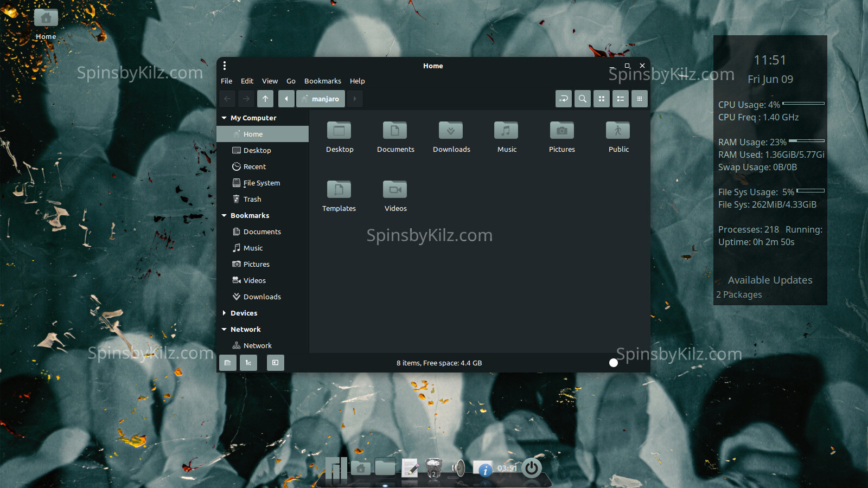
Task: Select the Downloads folder icon
Action: coord(451,131)
